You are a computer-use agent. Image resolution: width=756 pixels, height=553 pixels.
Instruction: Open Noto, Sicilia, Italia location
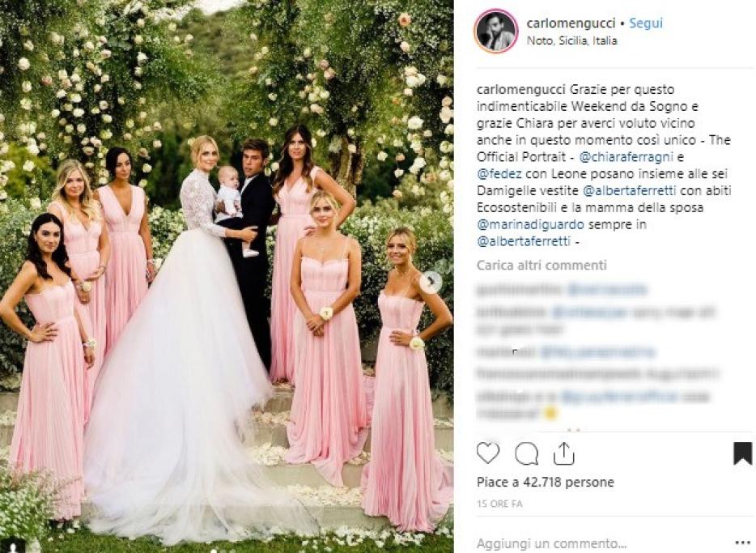[571, 40]
